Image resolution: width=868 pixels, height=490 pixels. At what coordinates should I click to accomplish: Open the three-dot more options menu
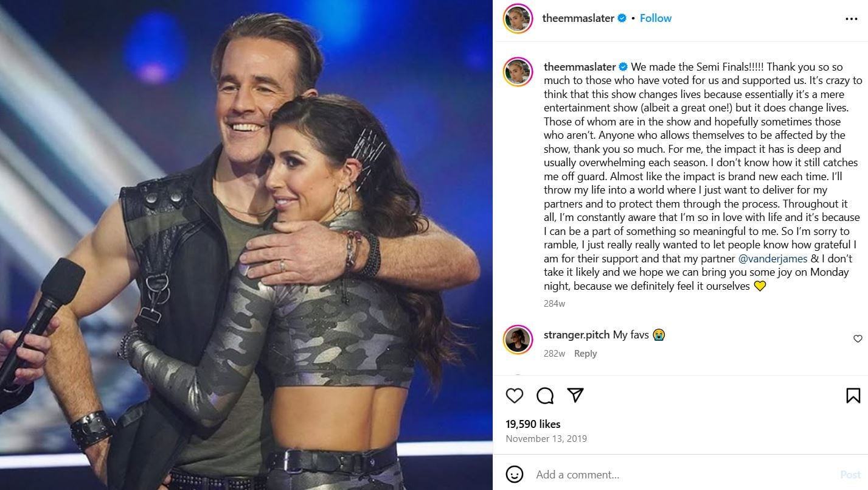[x=852, y=19]
